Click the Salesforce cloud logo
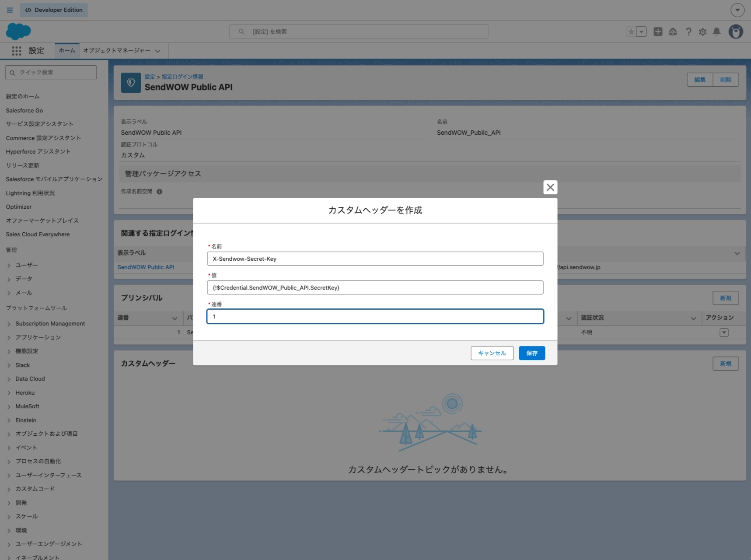This screenshot has height=560, width=751. (x=18, y=31)
